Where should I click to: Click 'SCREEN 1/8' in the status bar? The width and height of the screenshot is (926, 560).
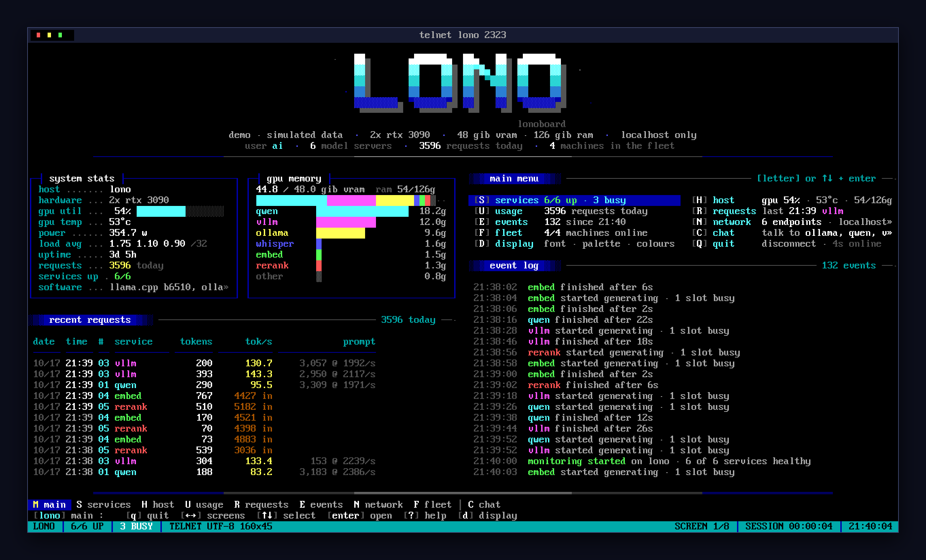click(x=701, y=526)
